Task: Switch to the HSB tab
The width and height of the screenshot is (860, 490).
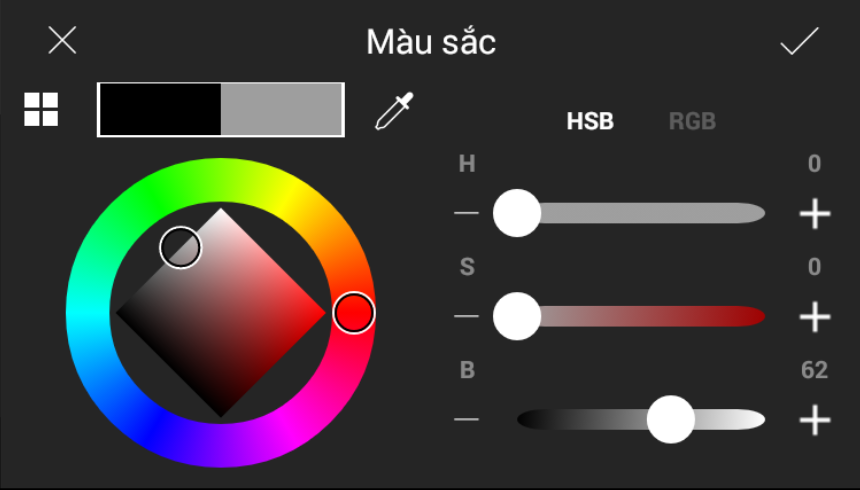Action: [590, 122]
